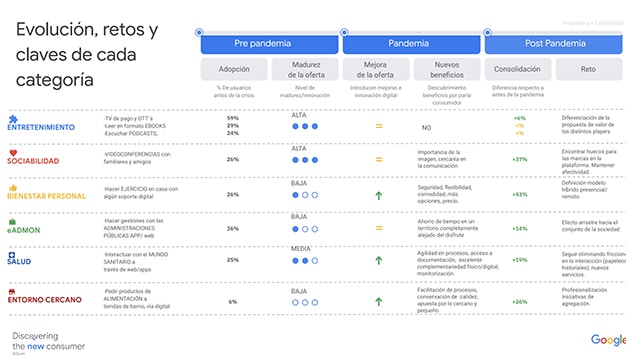Click the Efecto arrastre reto text
The height and width of the screenshot is (364, 626).
click(x=590, y=226)
